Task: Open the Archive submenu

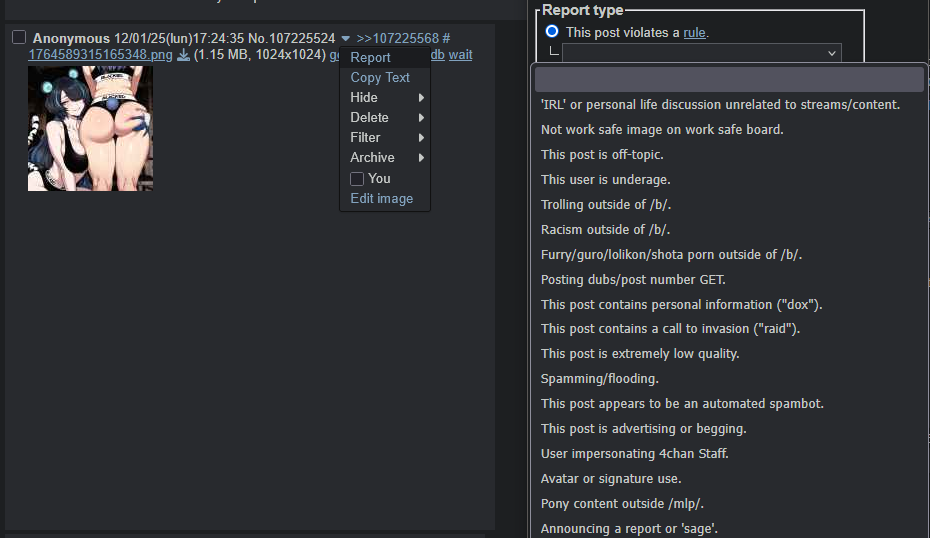Action: click(384, 158)
